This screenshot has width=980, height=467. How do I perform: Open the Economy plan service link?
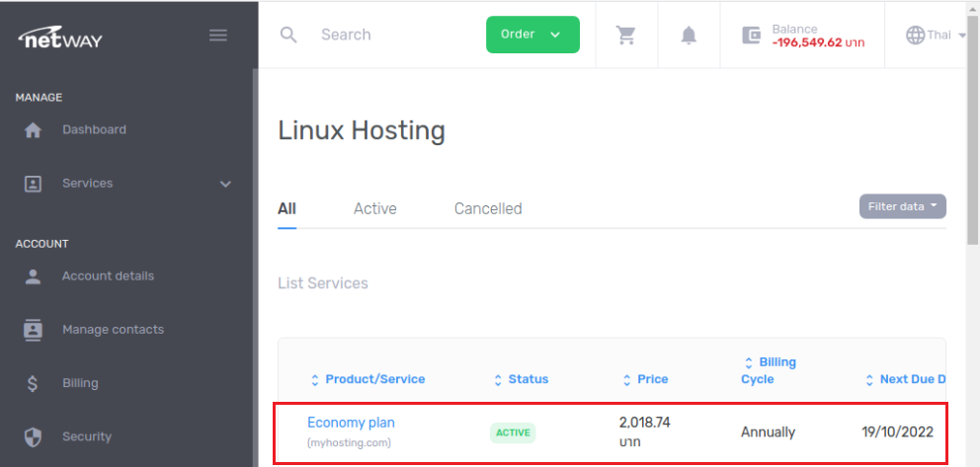(351, 423)
